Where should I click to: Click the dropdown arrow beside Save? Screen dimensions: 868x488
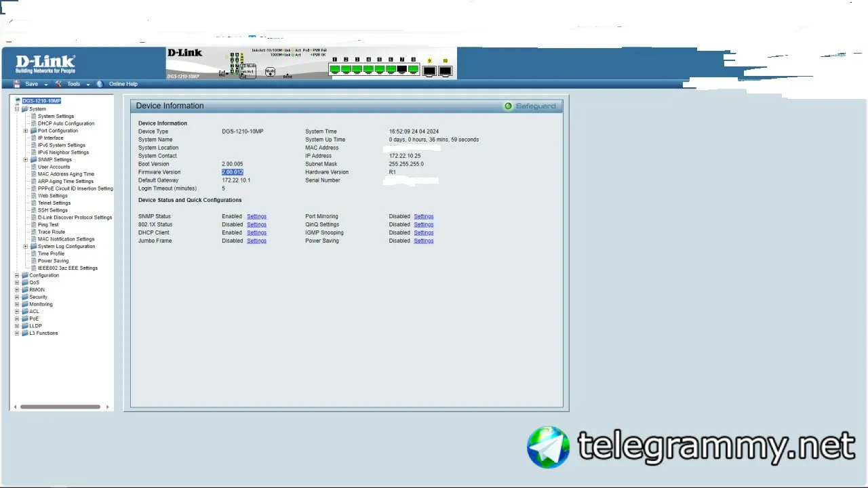coord(46,85)
